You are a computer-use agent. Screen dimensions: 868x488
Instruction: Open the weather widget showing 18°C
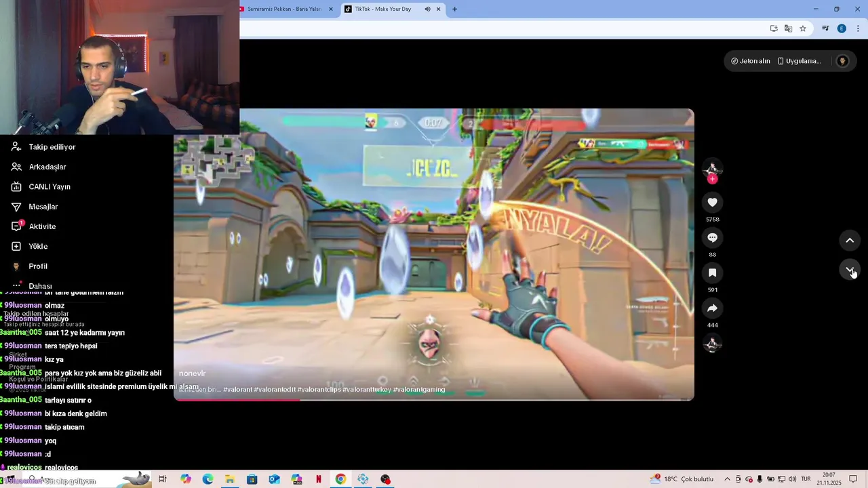point(682,479)
